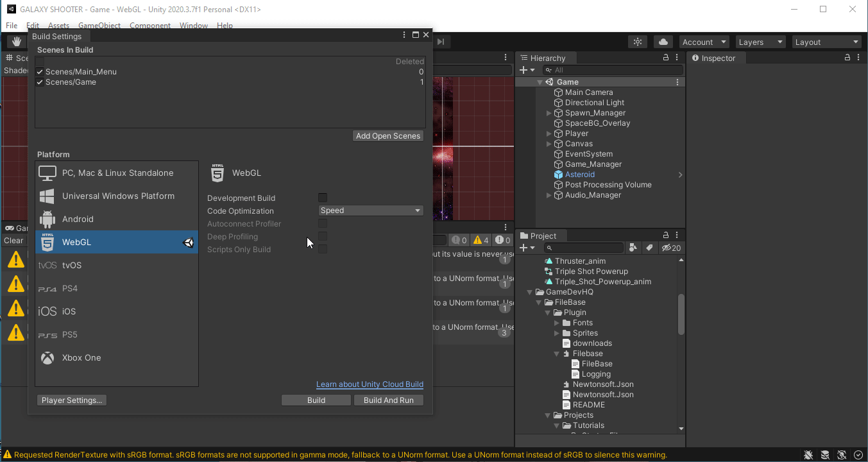Select PC, Mac & Linux monitor icon

(47, 173)
